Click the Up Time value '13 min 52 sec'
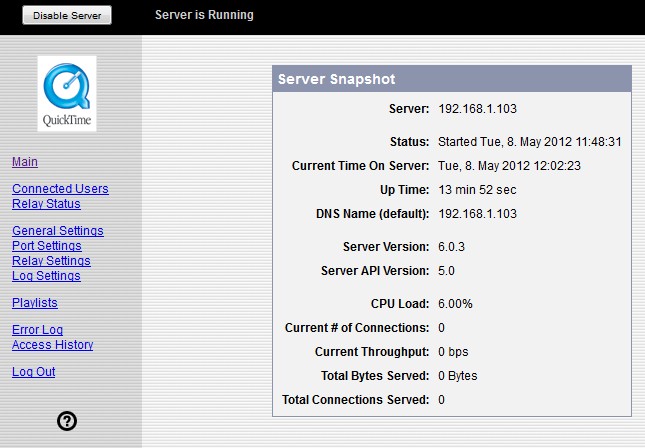This screenshot has height=448, width=645. click(x=477, y=190)
